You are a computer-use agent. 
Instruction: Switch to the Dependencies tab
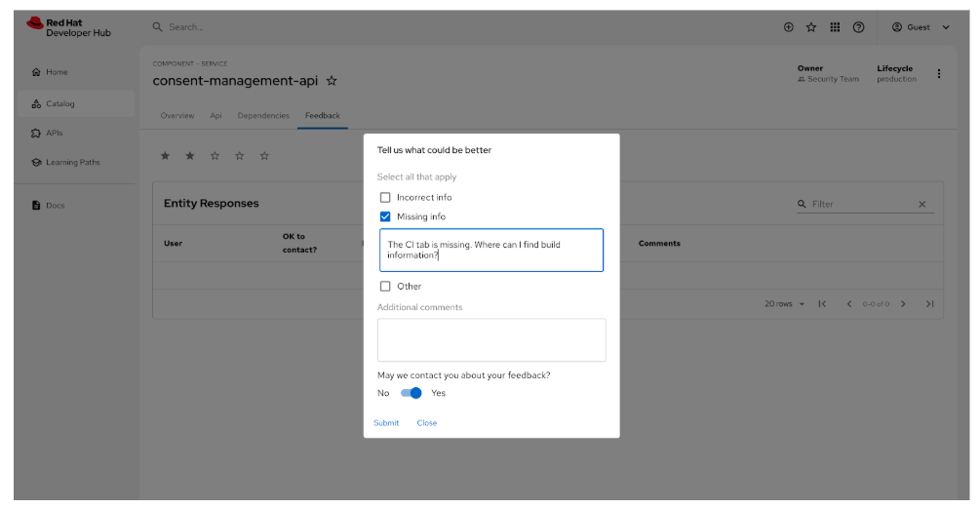coord(263,116)
